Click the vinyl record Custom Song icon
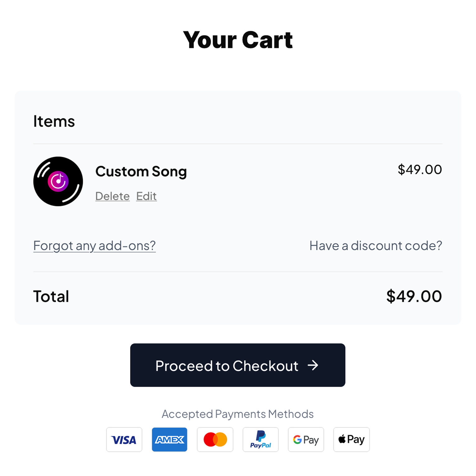 58,181
